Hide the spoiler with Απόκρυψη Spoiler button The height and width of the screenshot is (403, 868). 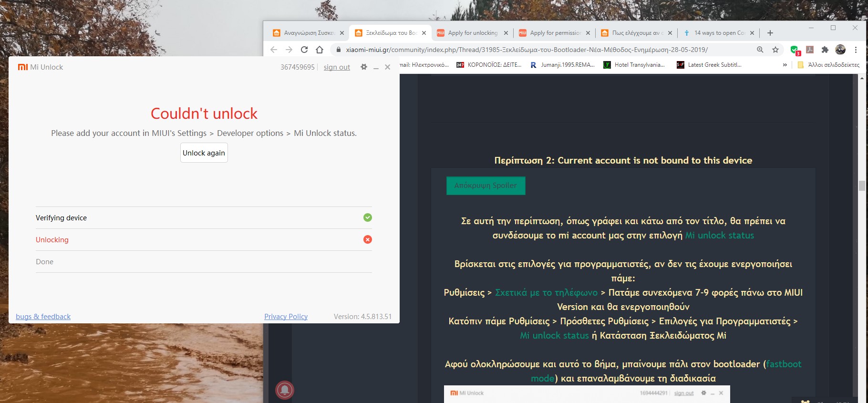486,186
